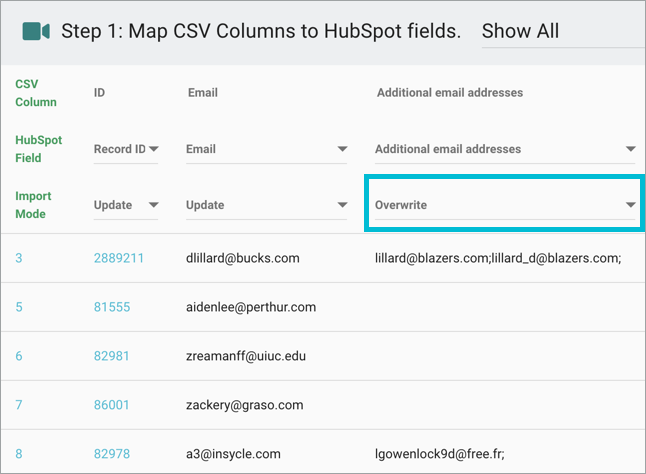Click the Step 1 Map CSV Columns heading
The width and height of the screenshot is (646, 474).
[x=261, y=31]
